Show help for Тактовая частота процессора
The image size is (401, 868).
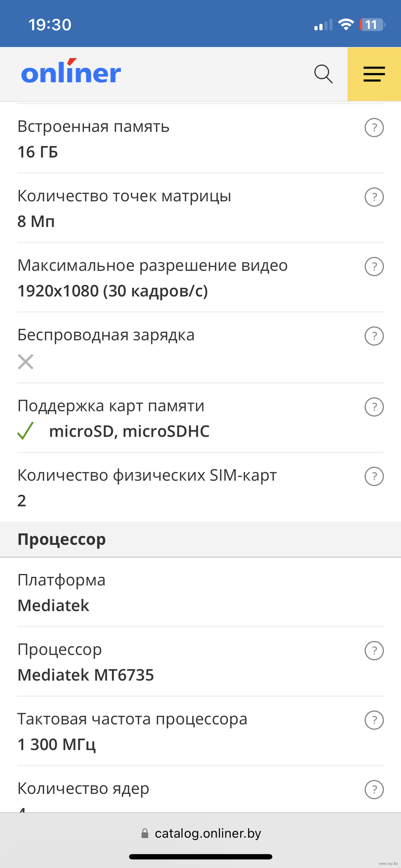pos(374,720)
